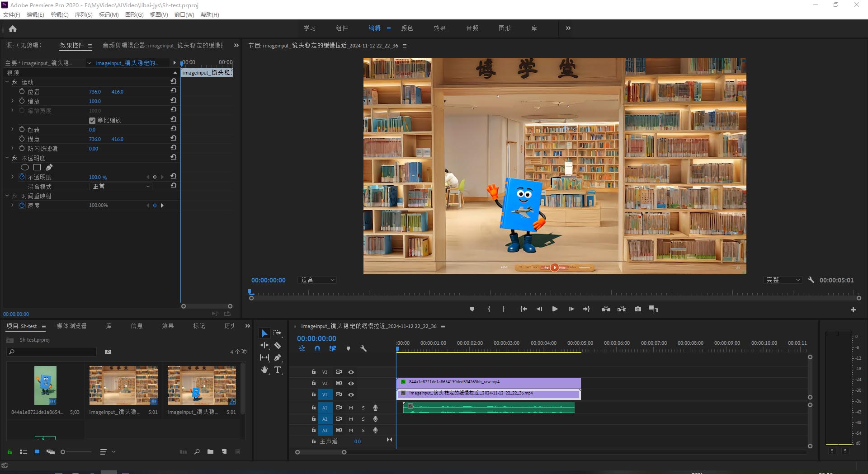Open program monitor settings wrench
Image resolution: width=868 pixels, height=474 pixels.
[x=811, y=280]
